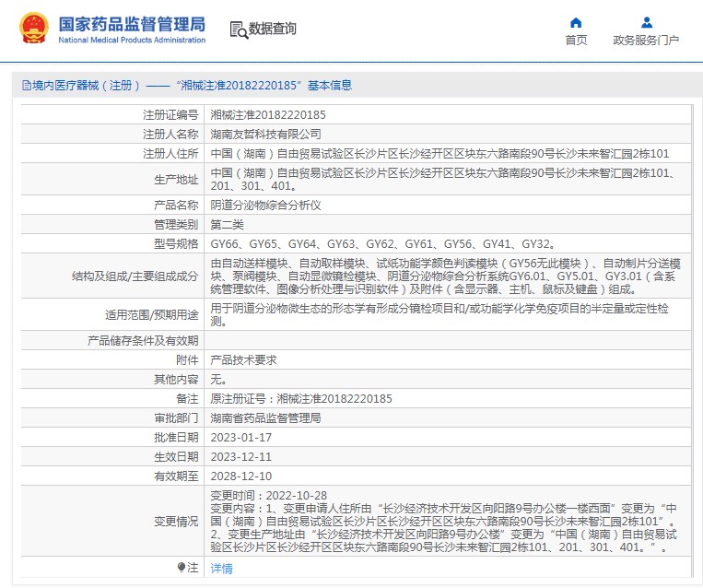The height and width of the screenshot is (588, 703).
Task: Click the 批准日期 row label
Action: coord(176,437)
